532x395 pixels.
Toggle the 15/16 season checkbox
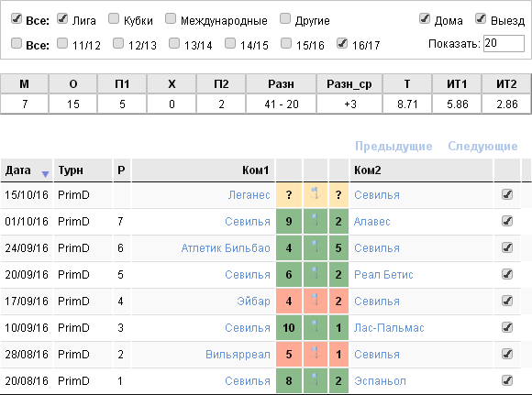point(286,43)
